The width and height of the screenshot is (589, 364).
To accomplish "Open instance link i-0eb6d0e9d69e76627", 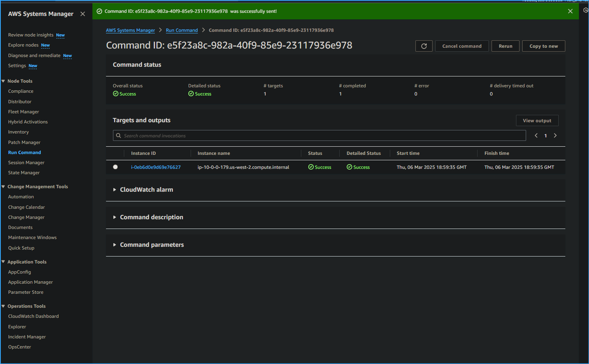I will point(156,167).
